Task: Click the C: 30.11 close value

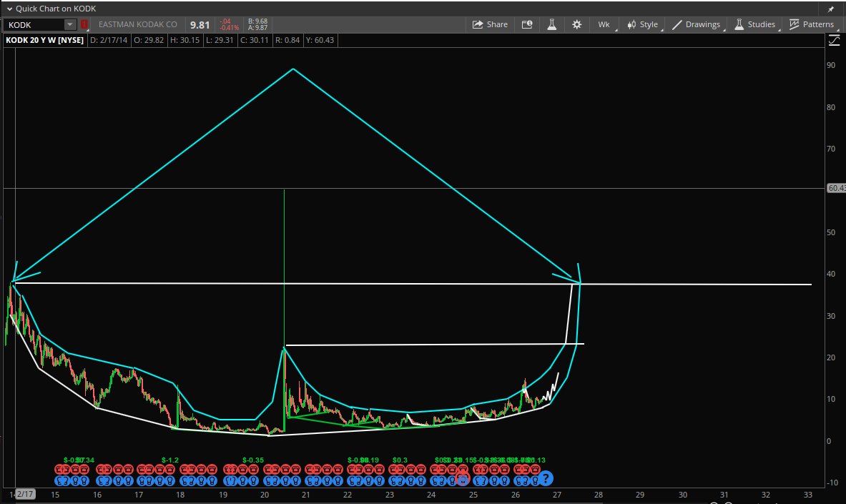Action: point(254,40)
